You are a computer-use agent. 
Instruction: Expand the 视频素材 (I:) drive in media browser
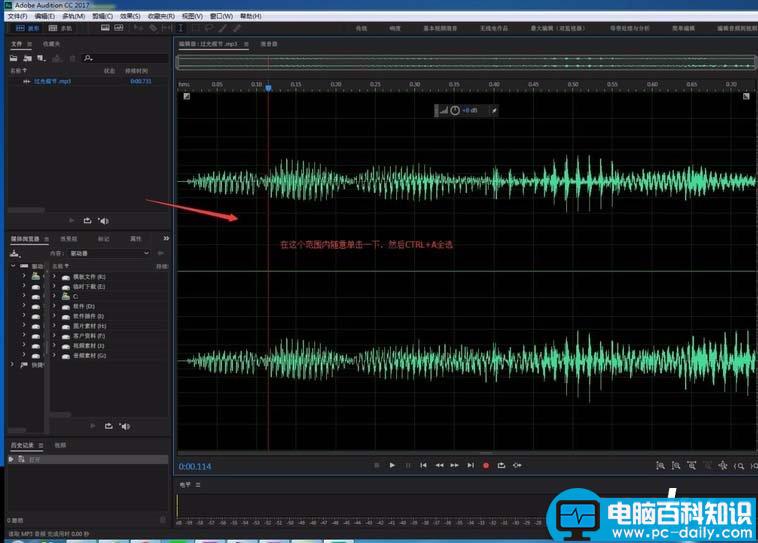[x=54, y=345]
